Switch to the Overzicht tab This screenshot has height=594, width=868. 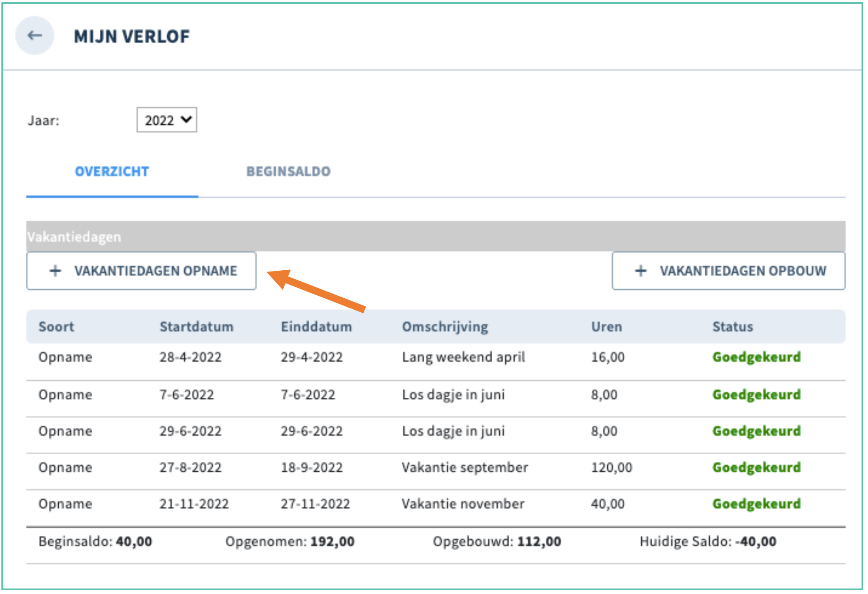pos(112,172)
